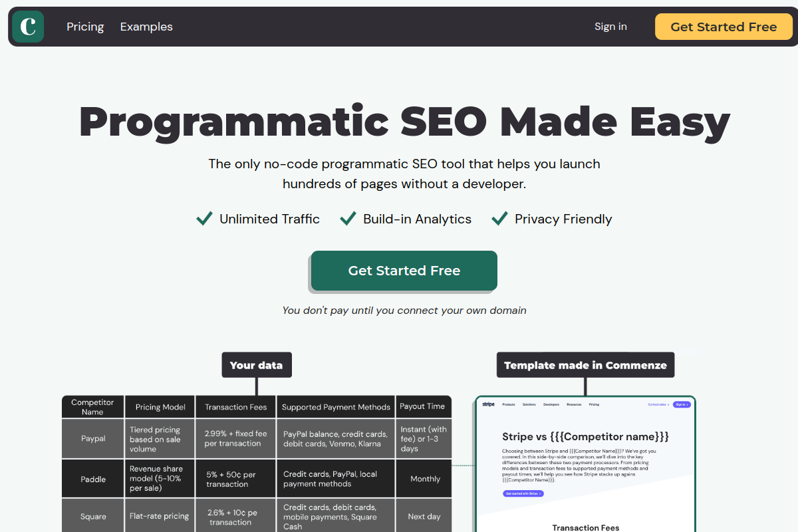
Task: Click the "5% + 50¢ per transaction" cell
Action: pos(236,479)
